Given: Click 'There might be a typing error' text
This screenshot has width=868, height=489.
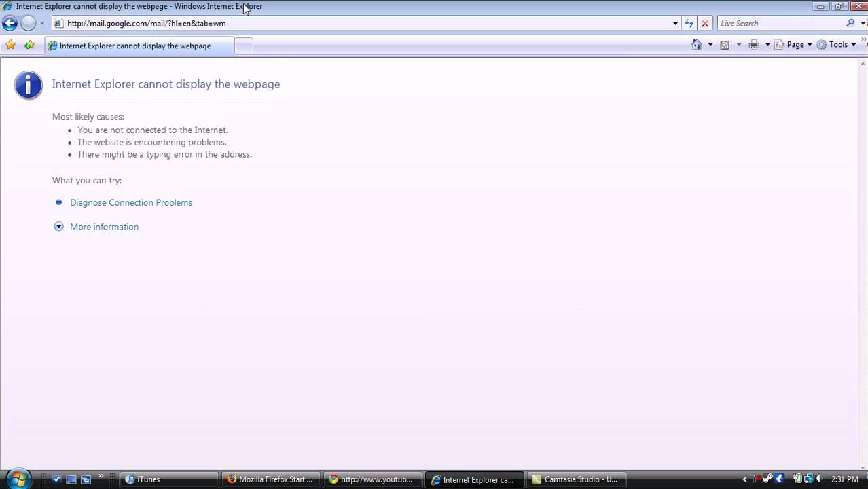Looking at the screenshot, I should pos(164,154).
